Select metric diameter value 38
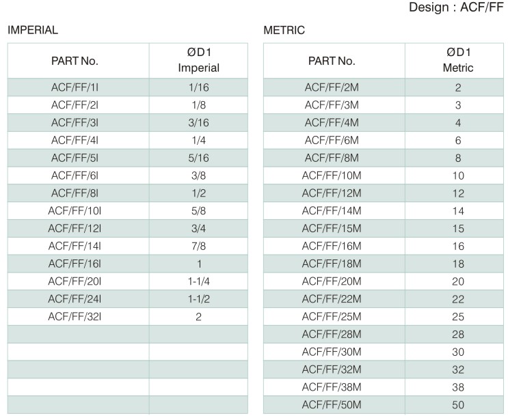This screenshot has width=508, height=420. pos(458,387)
